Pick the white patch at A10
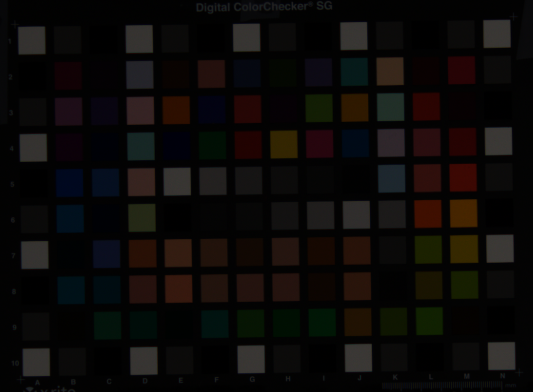Image resolution: width=533 pixels, height=392 pixels. point(36,362)
